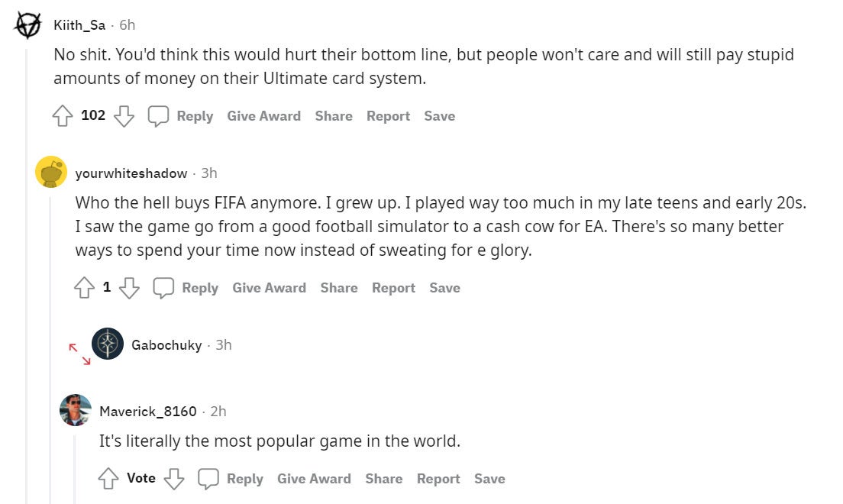Screen dimensions: 843x504
Task: Click yourwhiteshadow's avatar icon
Action: pos(50,172)
